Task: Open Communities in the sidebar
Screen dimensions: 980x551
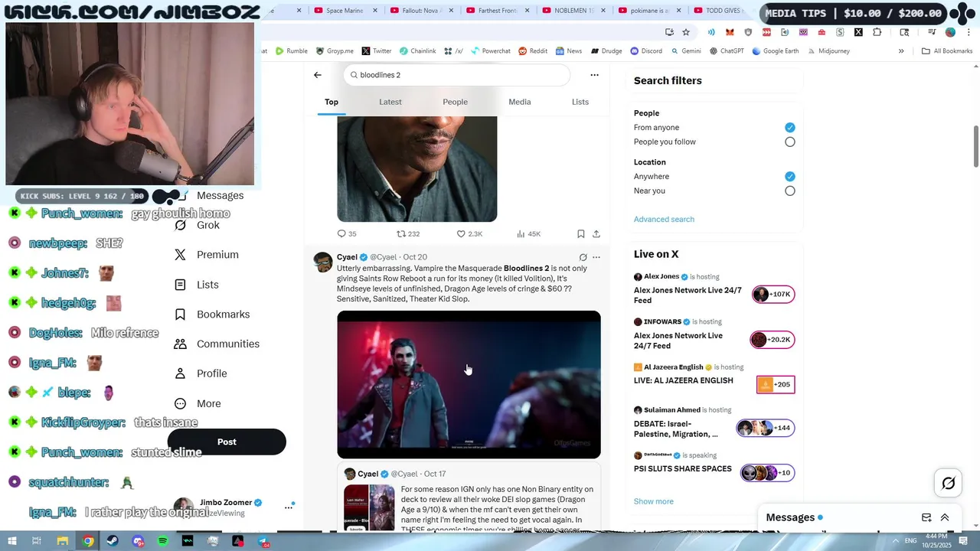Action: [x=217, y=344]
